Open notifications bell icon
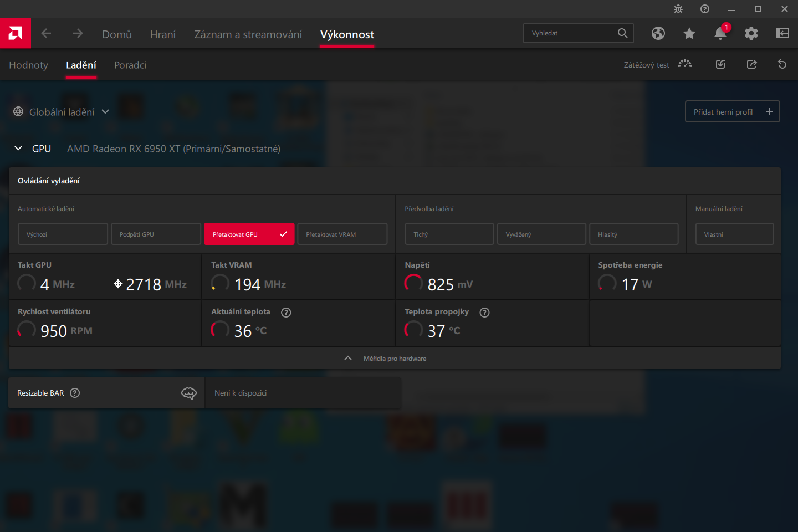The image size is (798, 532). [x=720, y=33]
